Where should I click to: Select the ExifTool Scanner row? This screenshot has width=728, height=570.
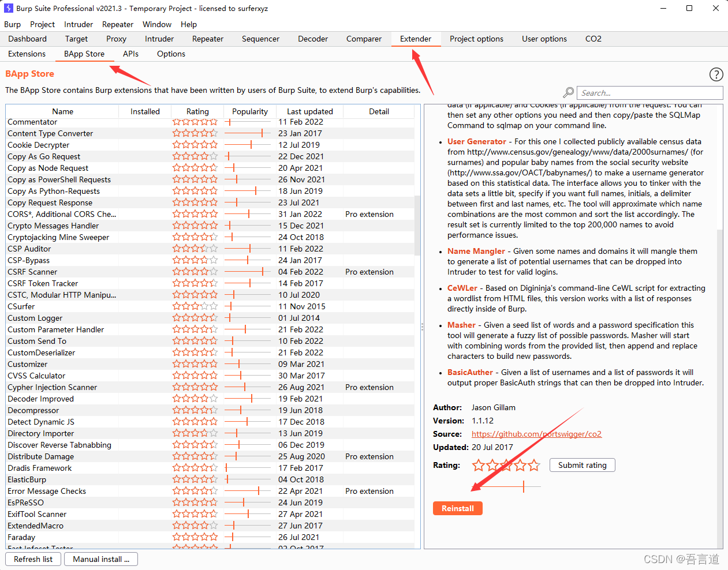click(x=210, y=514)
